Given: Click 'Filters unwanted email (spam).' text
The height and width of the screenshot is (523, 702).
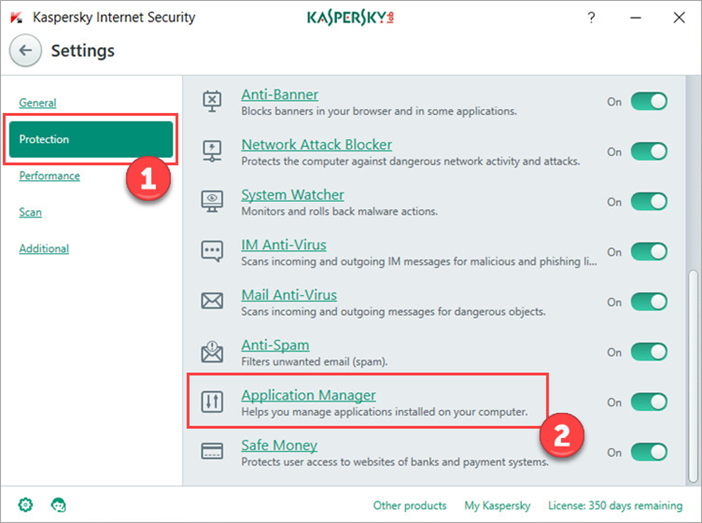Looking at the screenshot, I should click(314, 361).
